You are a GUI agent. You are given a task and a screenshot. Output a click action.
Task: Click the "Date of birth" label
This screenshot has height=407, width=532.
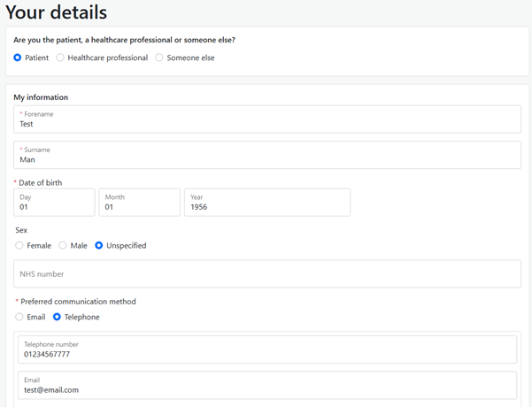coord(41,183)
